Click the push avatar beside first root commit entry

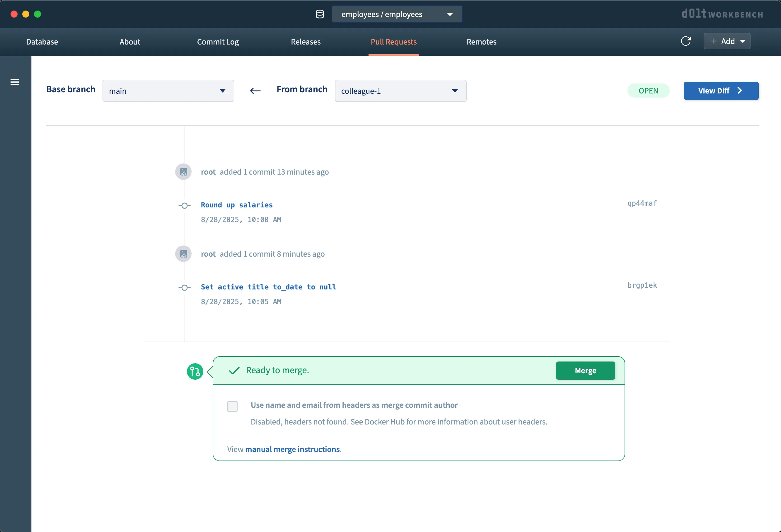pos(183,171)
